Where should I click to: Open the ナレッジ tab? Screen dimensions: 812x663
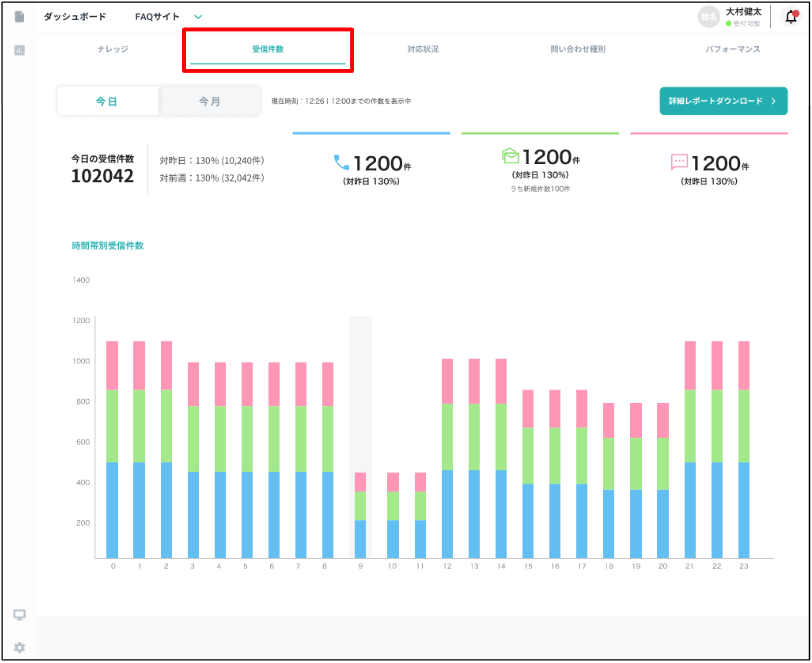(112, 49)
